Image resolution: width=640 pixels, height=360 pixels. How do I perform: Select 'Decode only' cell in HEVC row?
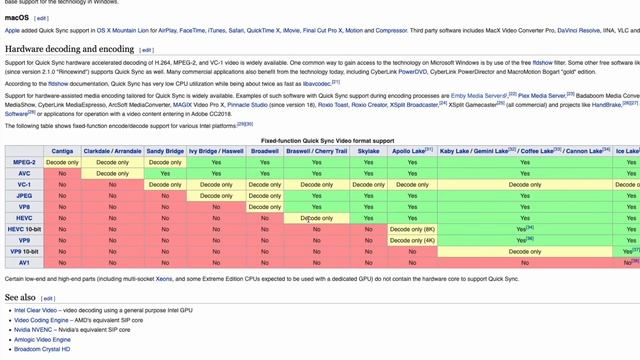coord(317,218)
